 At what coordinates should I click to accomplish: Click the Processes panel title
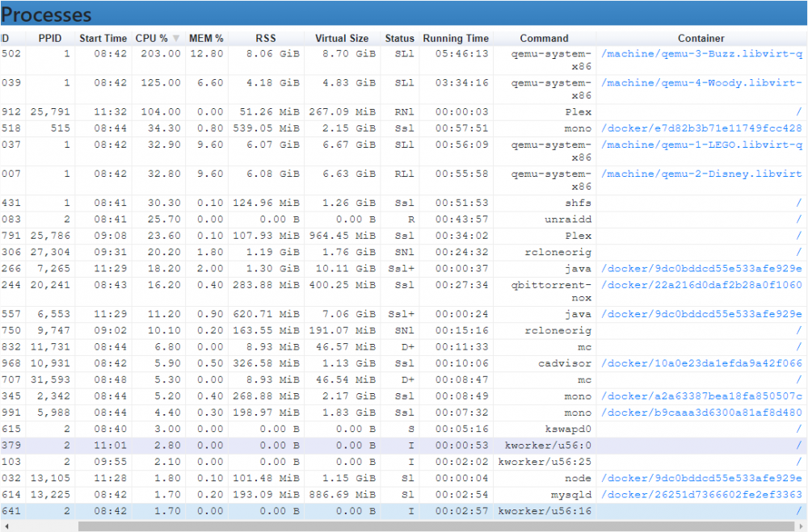(x=46, y=14)
